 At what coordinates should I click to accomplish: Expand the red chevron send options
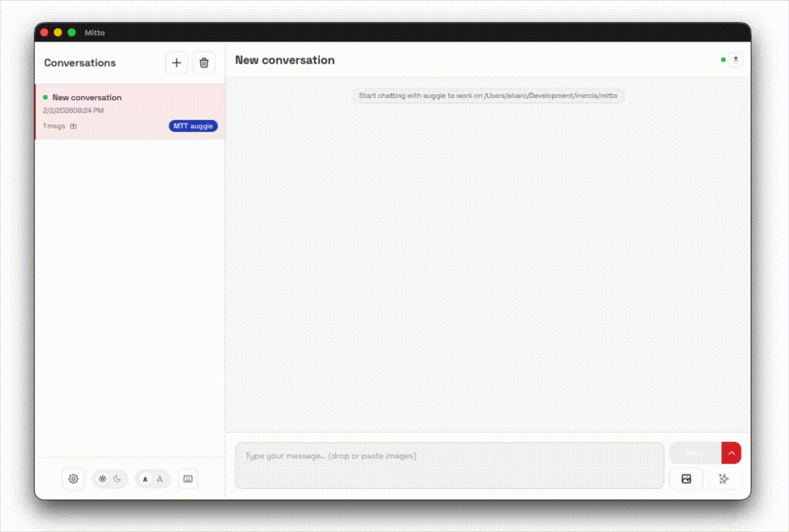[x=731, y=453]
